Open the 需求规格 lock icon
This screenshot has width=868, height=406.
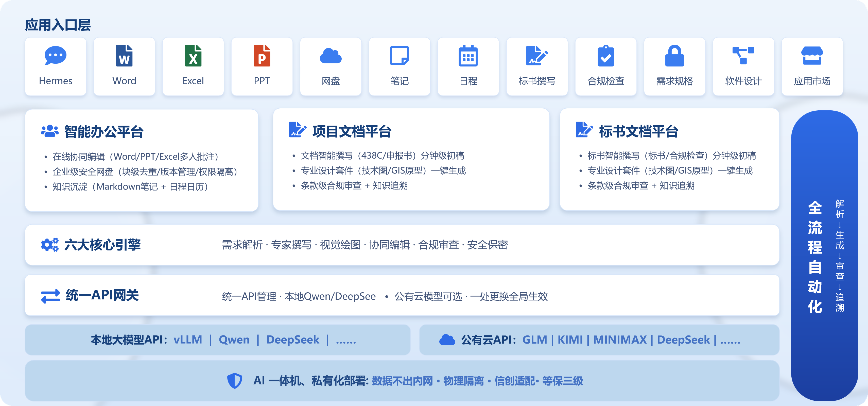pyautogui.click(x=674, y=56)
